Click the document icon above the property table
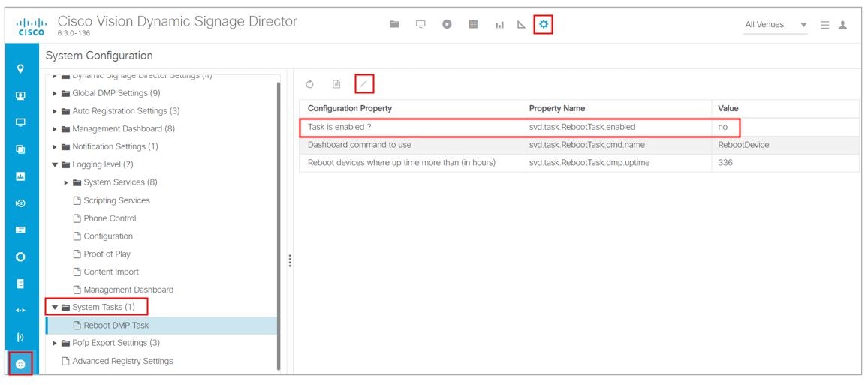 (x=336, y=84)
